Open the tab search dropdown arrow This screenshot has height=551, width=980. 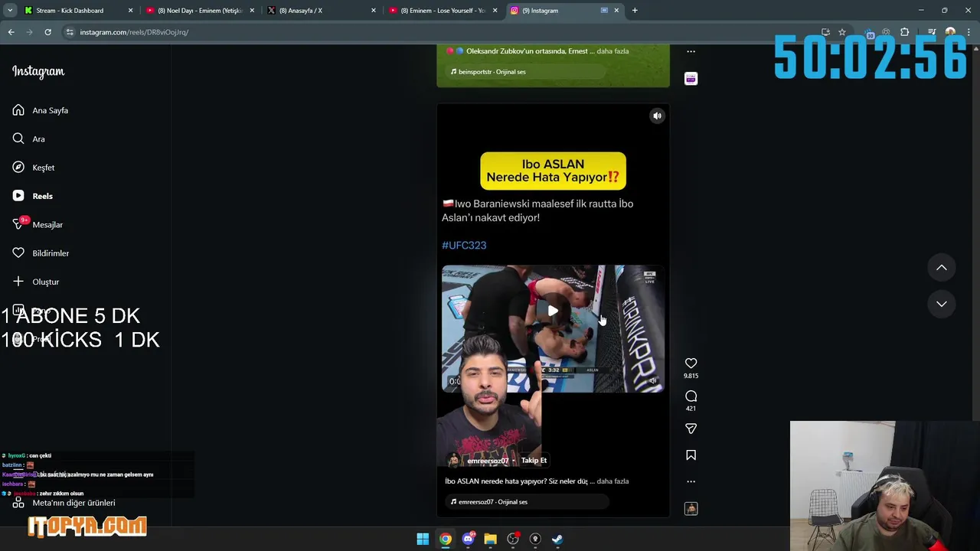tap(9, 11)
